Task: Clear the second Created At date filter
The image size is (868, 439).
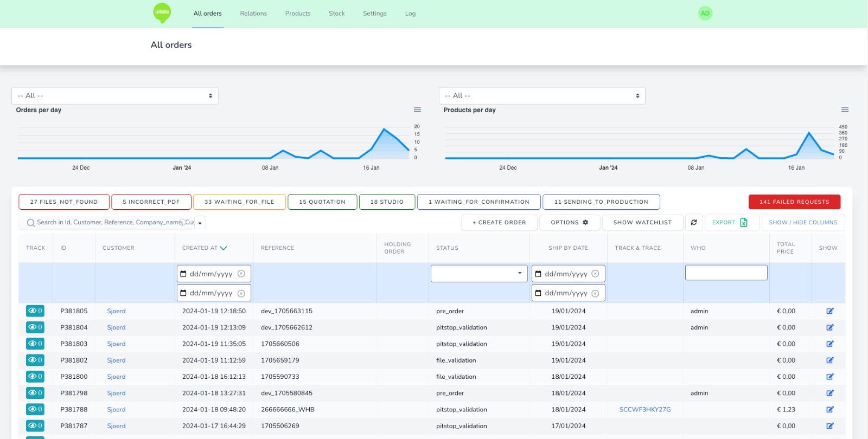Action: tap(241, 293)
